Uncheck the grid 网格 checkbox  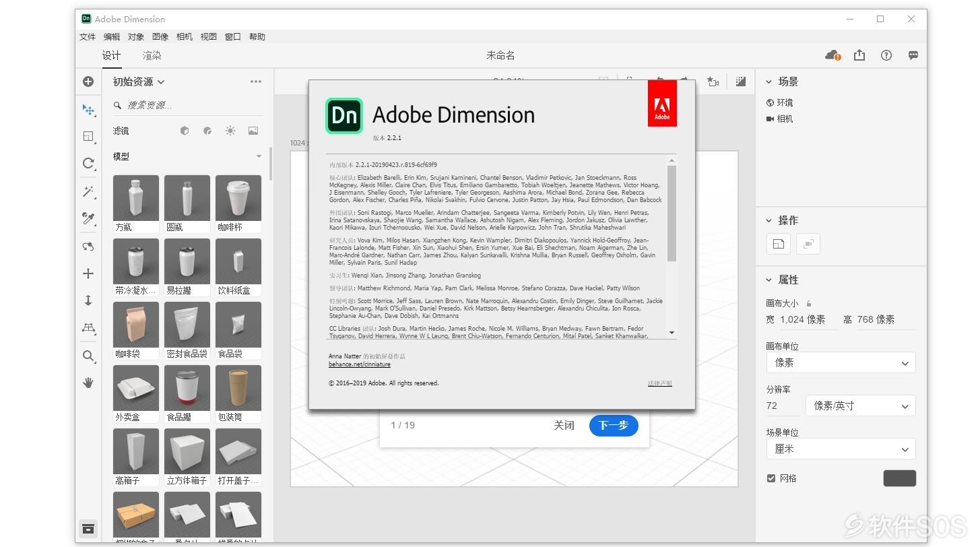(771, 478)
